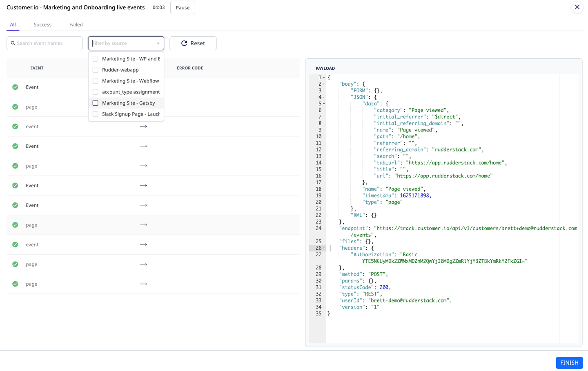Screen dimensions: 588x371
Task: Click the arrow icon on the fourth row Event
Action: tap(143, 146)
